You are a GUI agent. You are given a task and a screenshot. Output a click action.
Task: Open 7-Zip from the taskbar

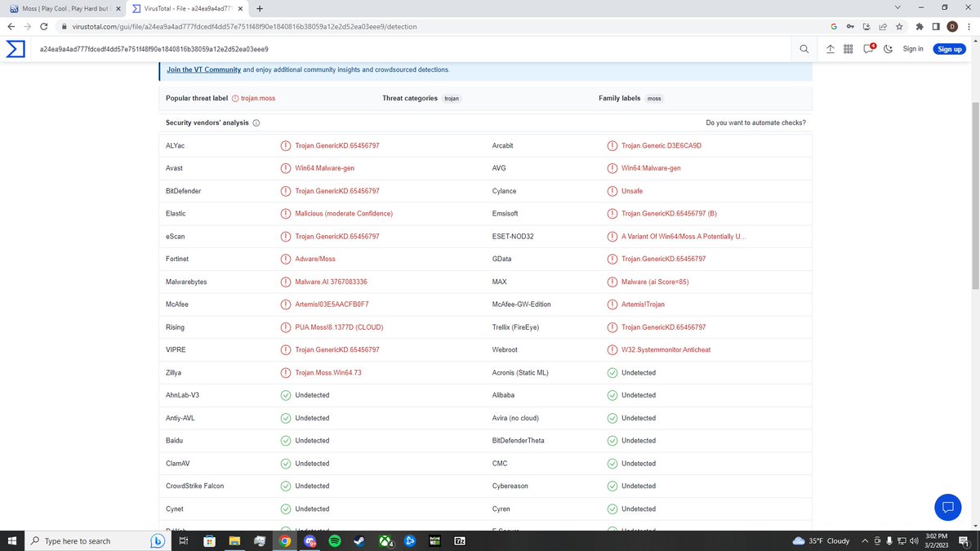coord(461,540)
